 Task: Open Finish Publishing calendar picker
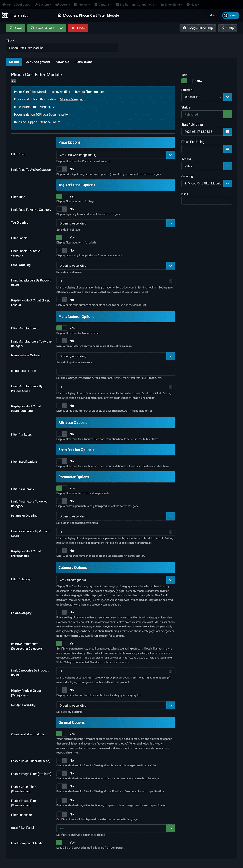228,149
